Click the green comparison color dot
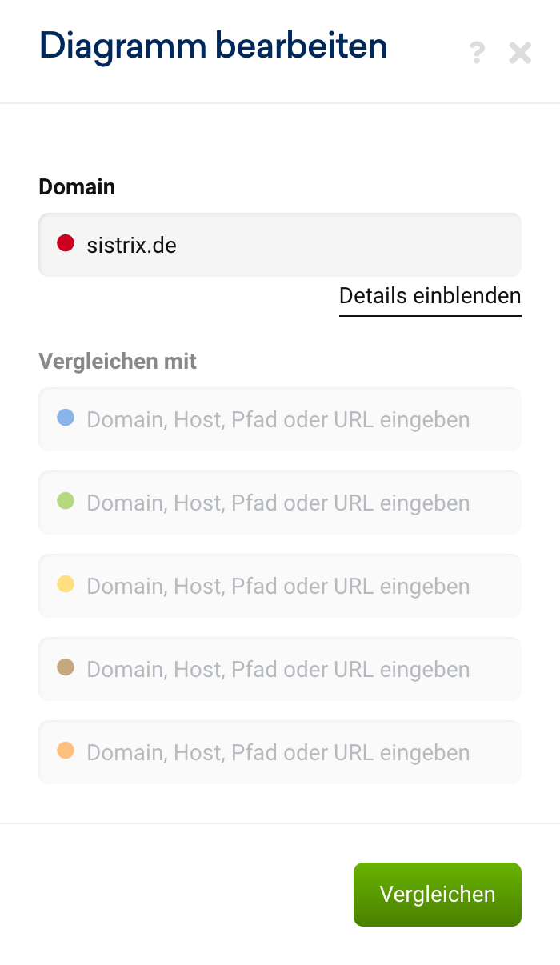 coord(66,501)
